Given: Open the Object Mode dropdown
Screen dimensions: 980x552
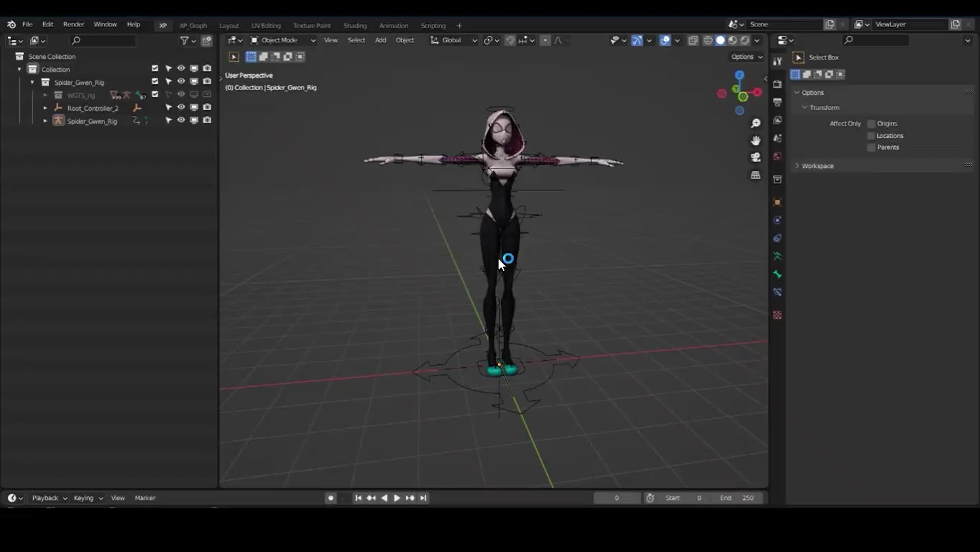Looking at the screenshot, I should pos(282,40).
